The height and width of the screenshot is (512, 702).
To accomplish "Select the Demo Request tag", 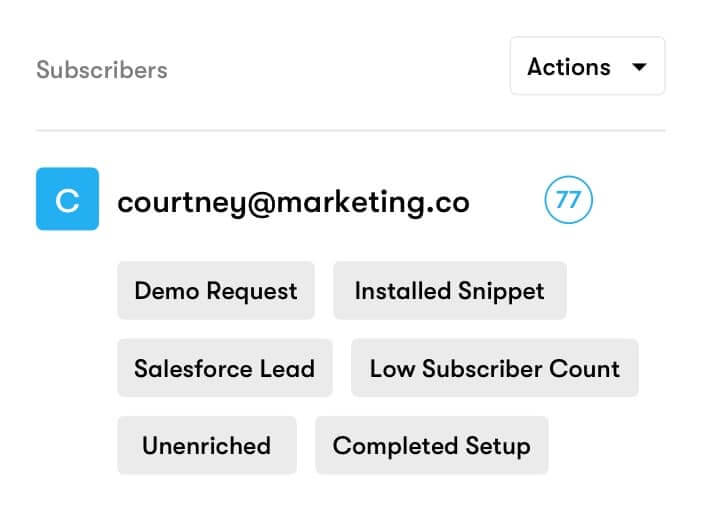I will (x=216, y=291).
